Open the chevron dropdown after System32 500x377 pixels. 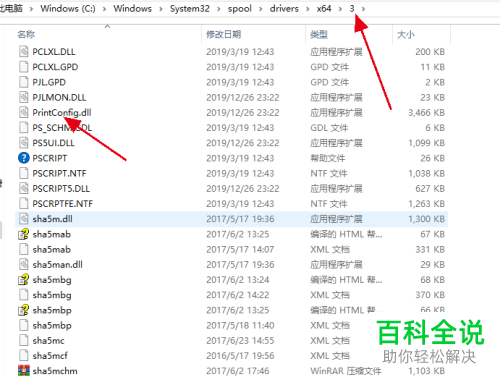[x=219, y=9]
